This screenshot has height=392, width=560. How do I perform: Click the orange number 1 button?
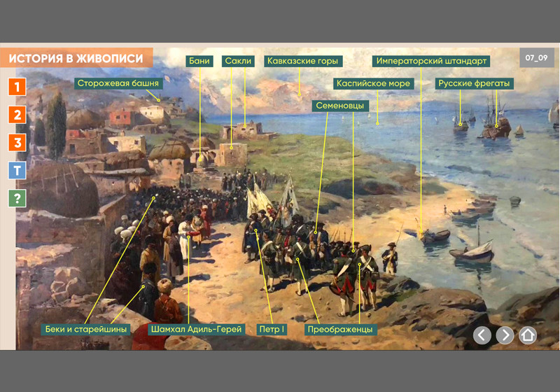tap(17, 87)
